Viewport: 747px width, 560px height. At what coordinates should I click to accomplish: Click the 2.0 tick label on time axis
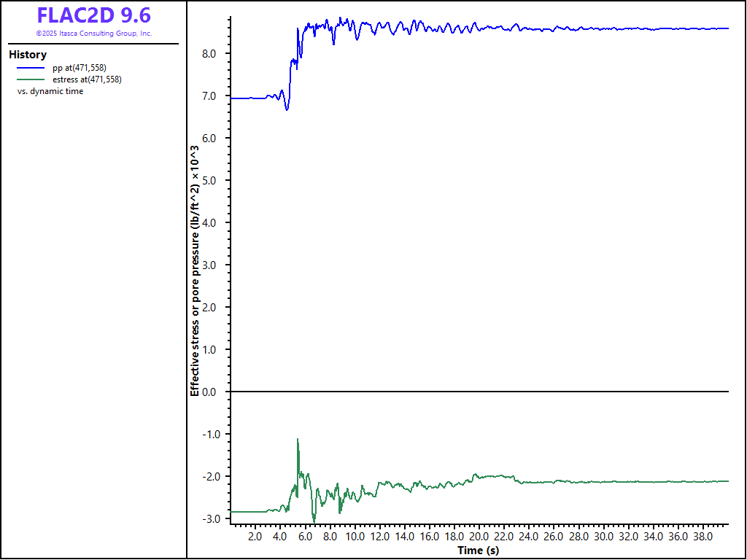255,537
